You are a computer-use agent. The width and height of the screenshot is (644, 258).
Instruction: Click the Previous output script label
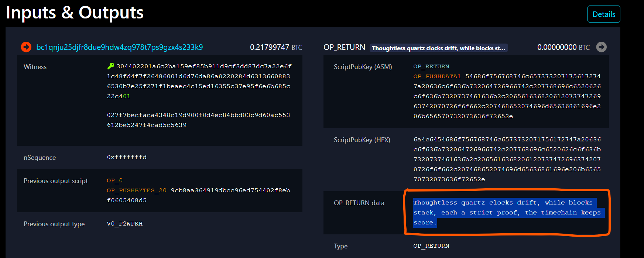click(x=56, y=181)
